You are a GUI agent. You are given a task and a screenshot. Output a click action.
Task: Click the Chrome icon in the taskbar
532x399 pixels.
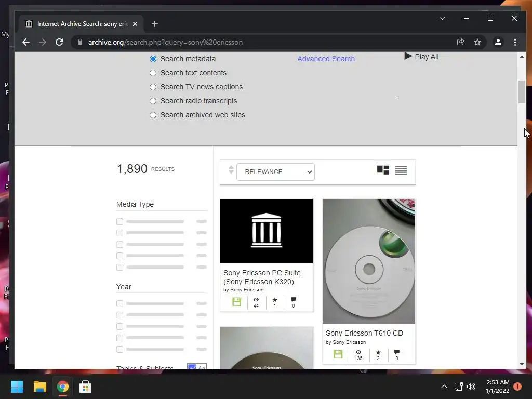coord(62,387)
